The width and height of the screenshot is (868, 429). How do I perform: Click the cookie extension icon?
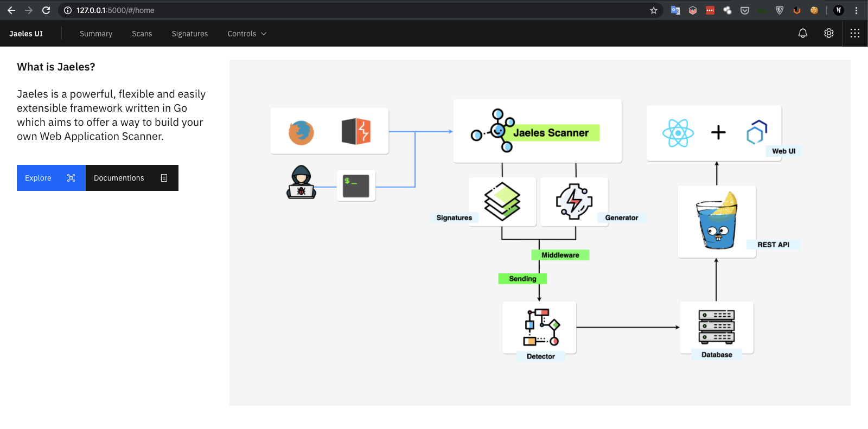click(814, 10)
